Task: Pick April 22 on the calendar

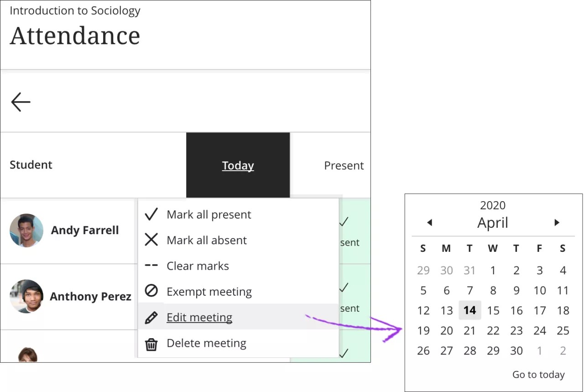Action: point(493,330)
